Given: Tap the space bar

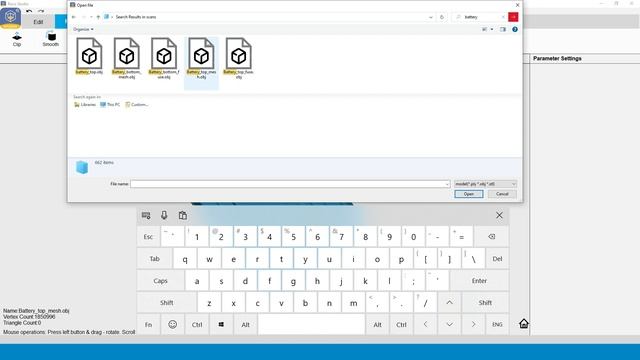Looking at the screenshot, I should 311,324.
